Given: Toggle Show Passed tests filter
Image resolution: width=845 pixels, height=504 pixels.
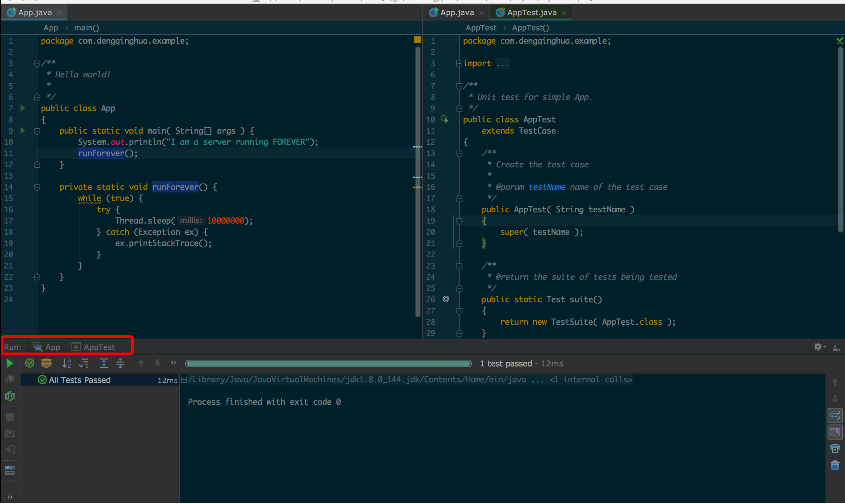Looking at the screenshot, I should [x=29, y=363].
